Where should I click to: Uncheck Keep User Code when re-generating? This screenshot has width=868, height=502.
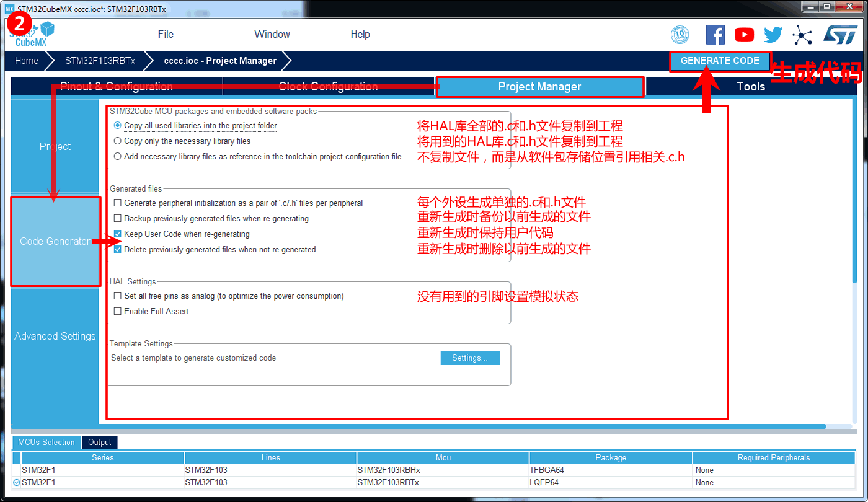point(118,234)
